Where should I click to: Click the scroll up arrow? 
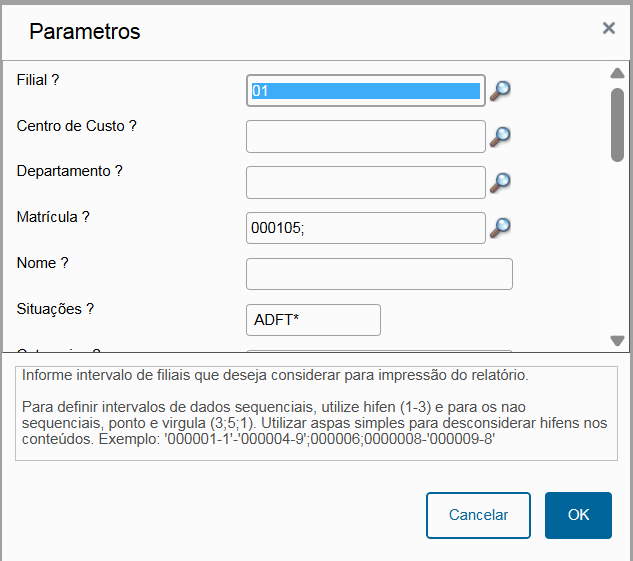point(617,73)
